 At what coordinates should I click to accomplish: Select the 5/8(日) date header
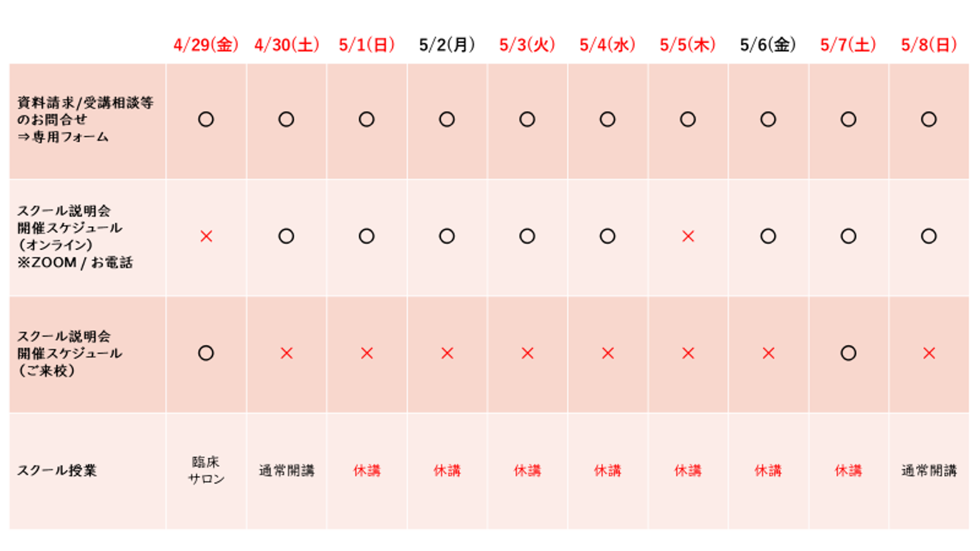(x=929, y=45)
